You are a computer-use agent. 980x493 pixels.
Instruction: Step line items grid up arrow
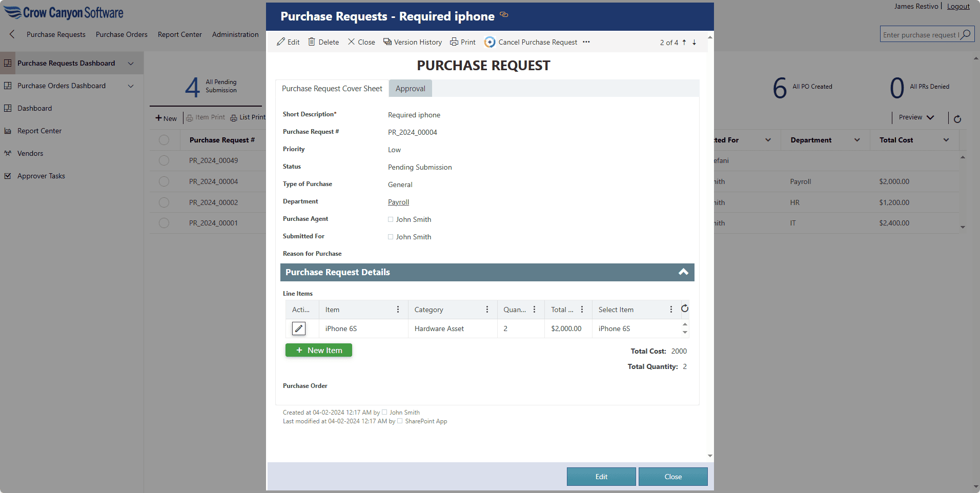685,324
